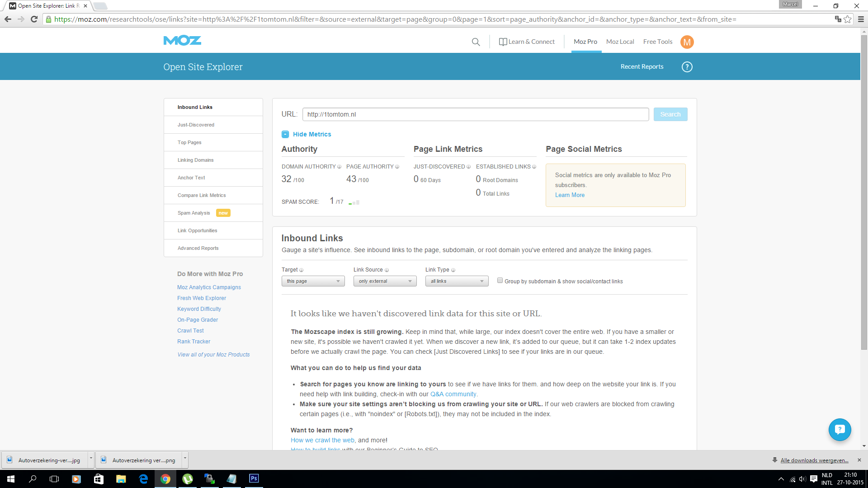The image size is (868, 488).
Task: Click Page Authority info icon
Action: 397,167
